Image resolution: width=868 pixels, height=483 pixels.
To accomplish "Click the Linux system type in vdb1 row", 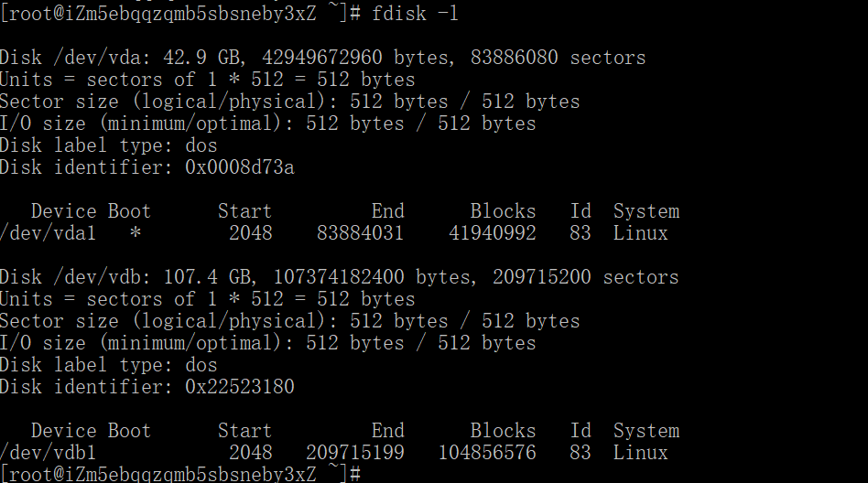I will coord(640,453).
